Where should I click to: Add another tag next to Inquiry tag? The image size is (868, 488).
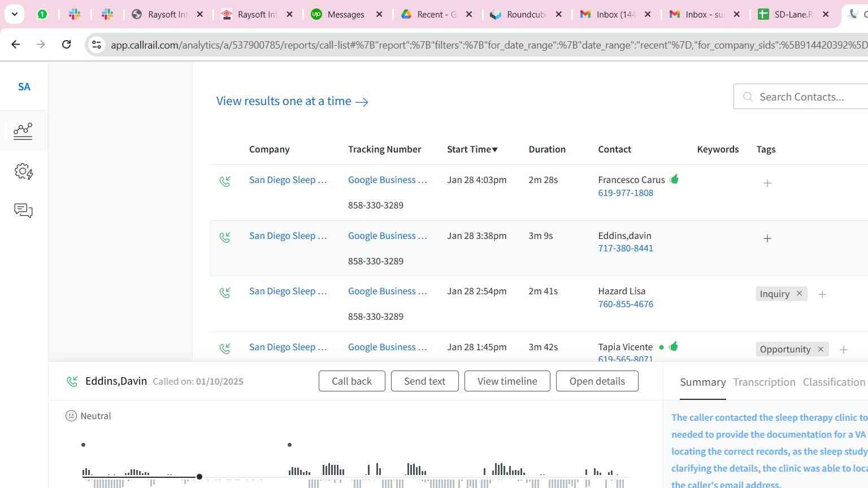point(823,294)
